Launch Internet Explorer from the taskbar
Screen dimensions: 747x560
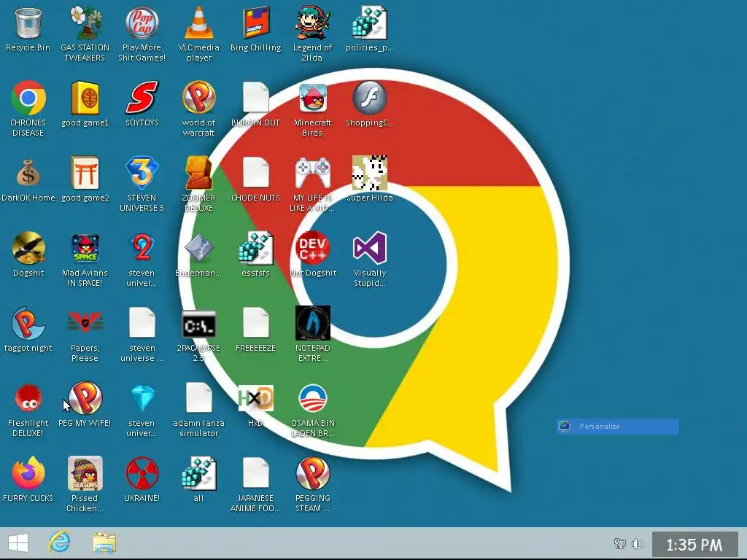[x=60, y=542]
